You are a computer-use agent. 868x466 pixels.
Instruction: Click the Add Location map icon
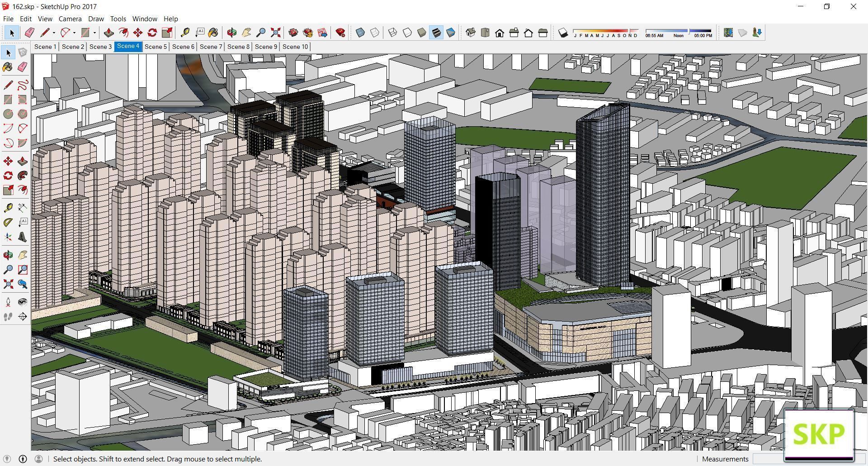(x=728, y=33)
